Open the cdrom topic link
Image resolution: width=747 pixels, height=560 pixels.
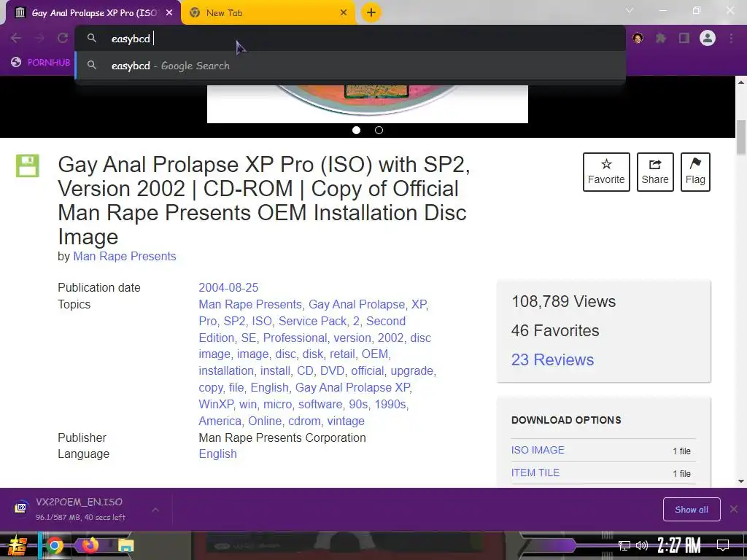point(304,421)
